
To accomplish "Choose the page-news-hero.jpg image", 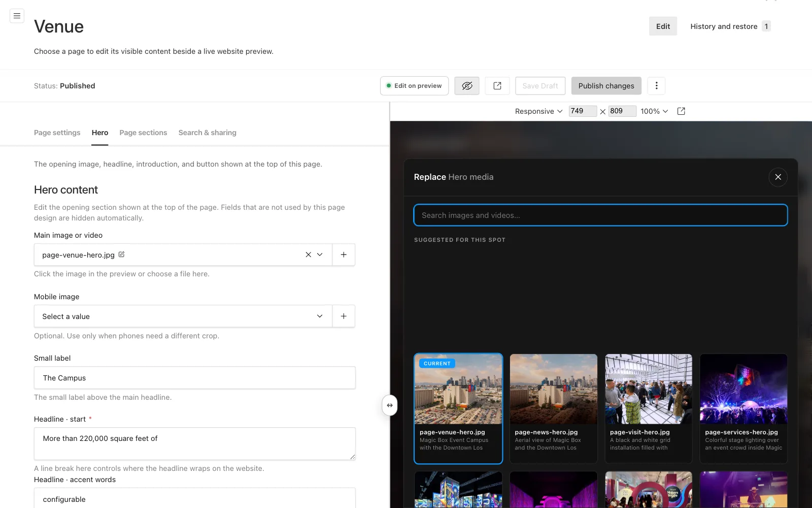I will click(553, 408).
